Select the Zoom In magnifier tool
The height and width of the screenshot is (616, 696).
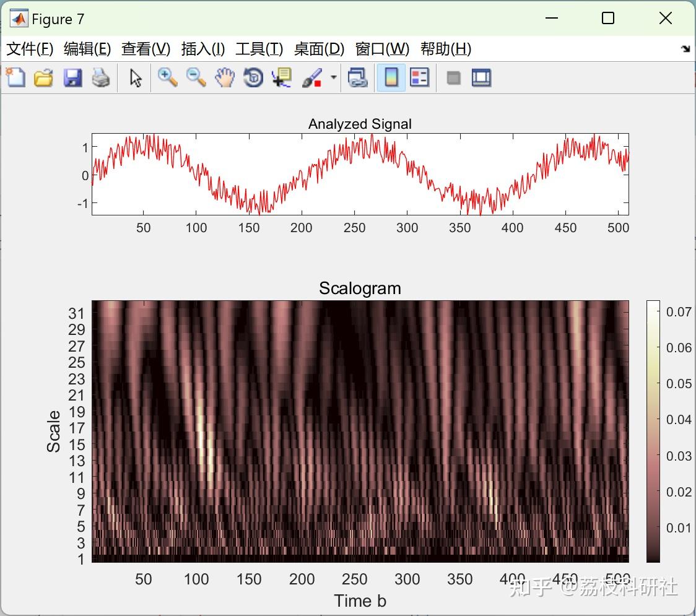point(167,78)
